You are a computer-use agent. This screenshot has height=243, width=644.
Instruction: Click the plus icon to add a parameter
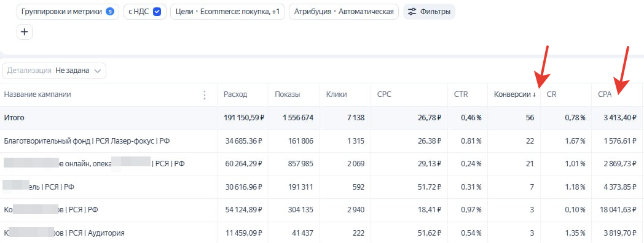pyautogui.click(x=24, y=32)
